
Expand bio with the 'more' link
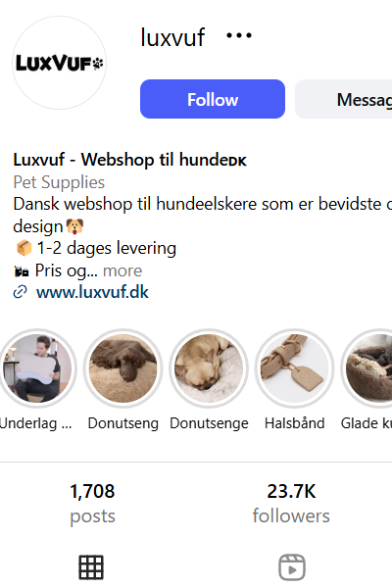tap(122, 270)
